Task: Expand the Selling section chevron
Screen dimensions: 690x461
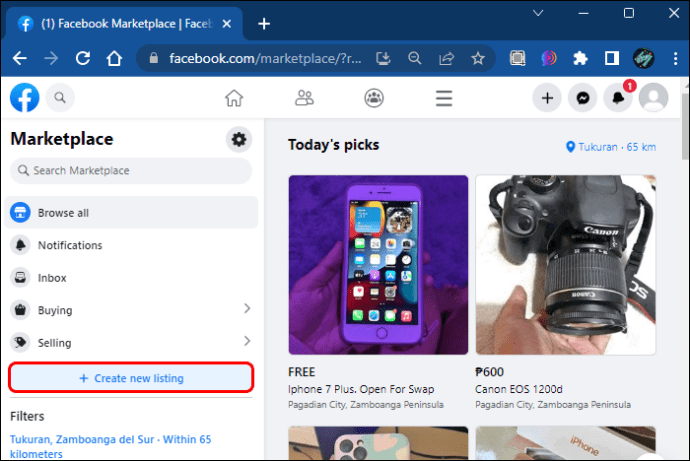Action: click(x=247, y=341)
